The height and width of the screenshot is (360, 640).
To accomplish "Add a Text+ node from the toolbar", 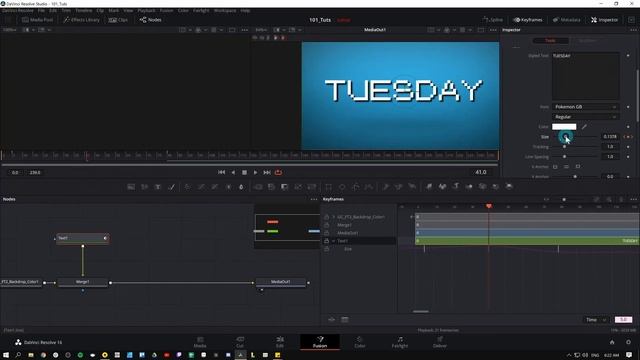I will 158,187.
